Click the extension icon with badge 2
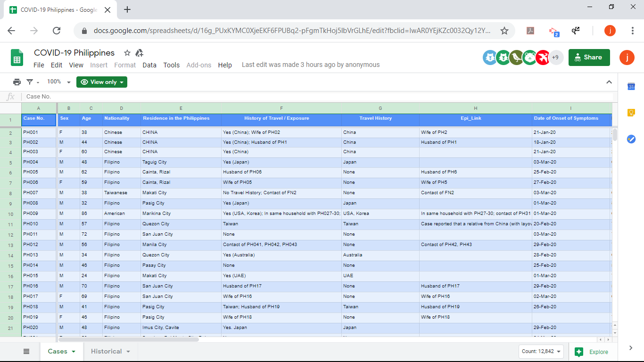This screenshot has height=362, width=644. pyautogui.click(x=553, y=31)
